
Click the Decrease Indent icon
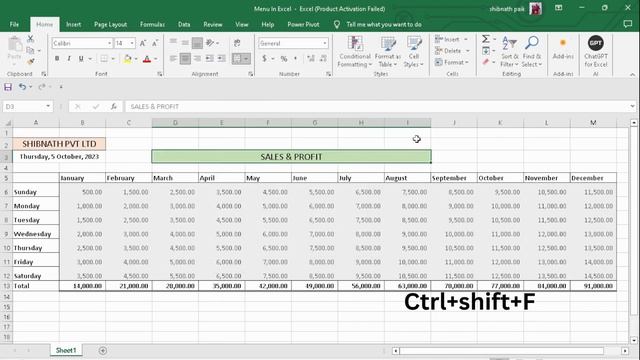click(x=209, y=59)
